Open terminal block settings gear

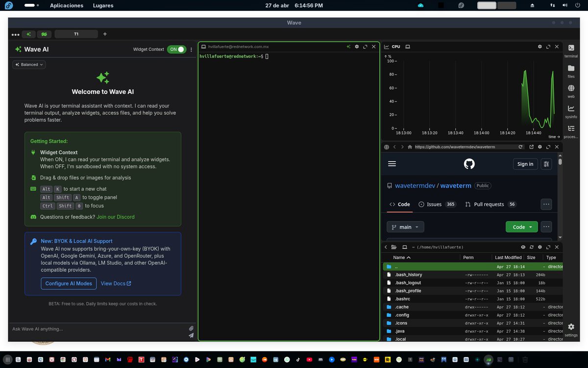tap(357, 47)
